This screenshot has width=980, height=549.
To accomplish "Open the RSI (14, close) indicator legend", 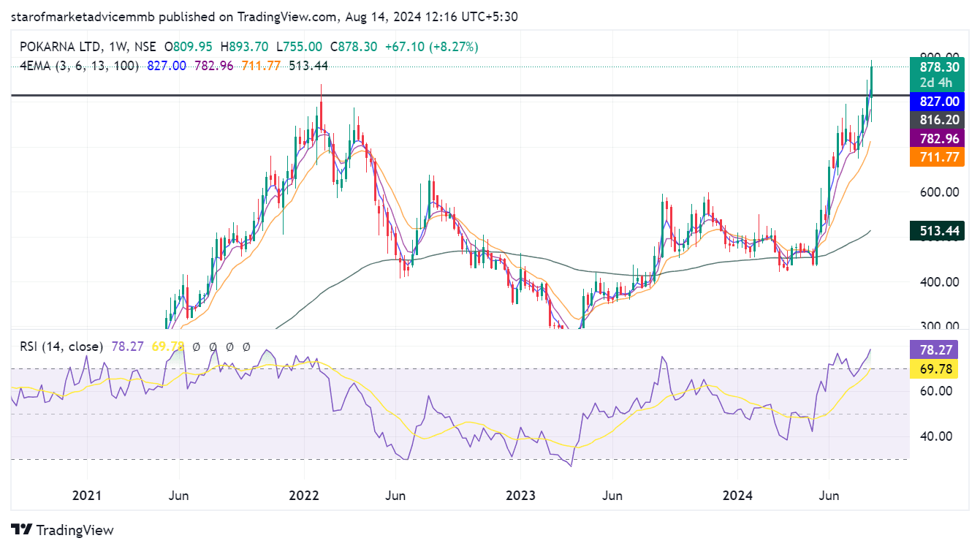I will [61, 347].
